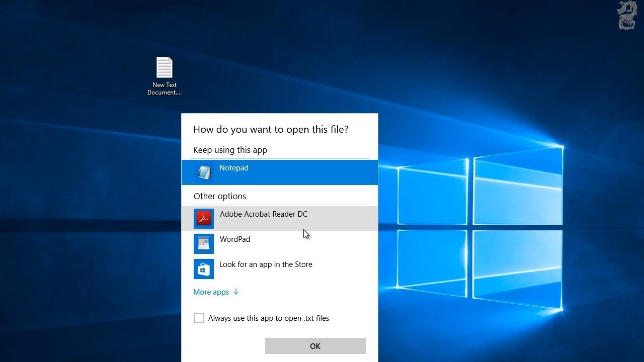Viewport: 644px width, 362px height.
Task: Click the 'WordPad' label text
Action: coord(235,239)
